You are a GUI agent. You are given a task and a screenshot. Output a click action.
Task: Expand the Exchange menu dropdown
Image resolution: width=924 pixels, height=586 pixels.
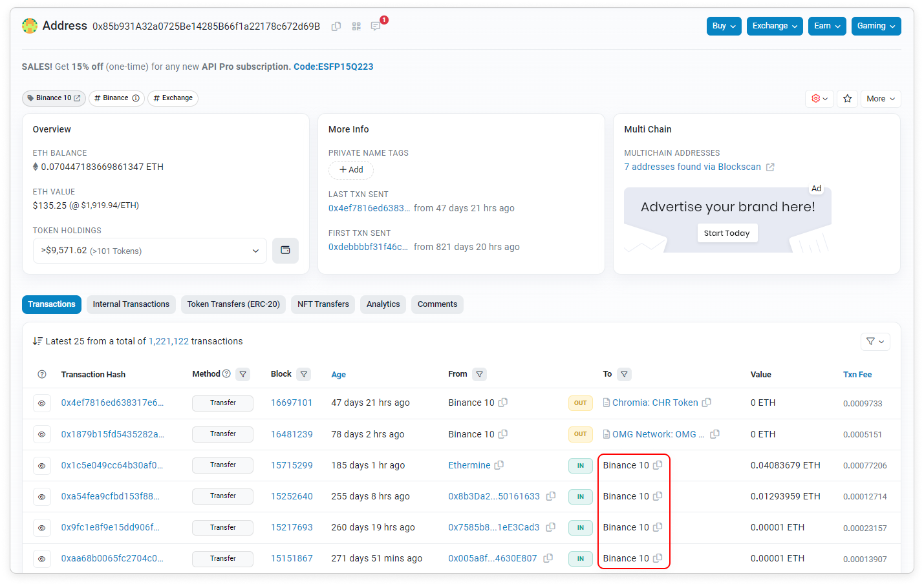pos(774,26)
